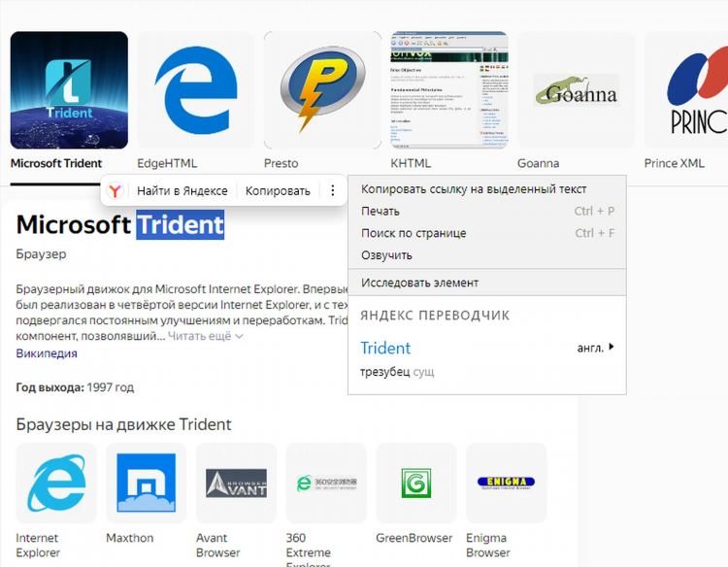Click the 'Goanna' caption
Screen dimensions: 728x567
coord(538,163)
